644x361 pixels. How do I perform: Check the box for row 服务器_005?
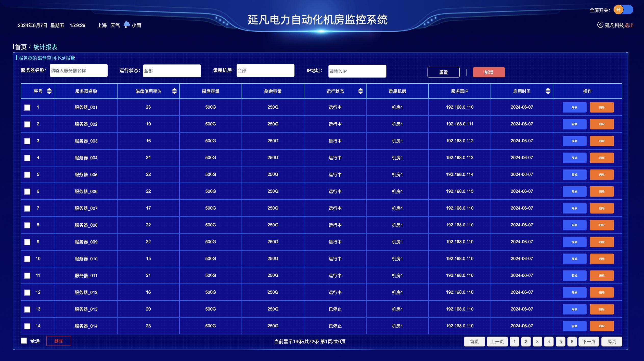coord(27,175)
